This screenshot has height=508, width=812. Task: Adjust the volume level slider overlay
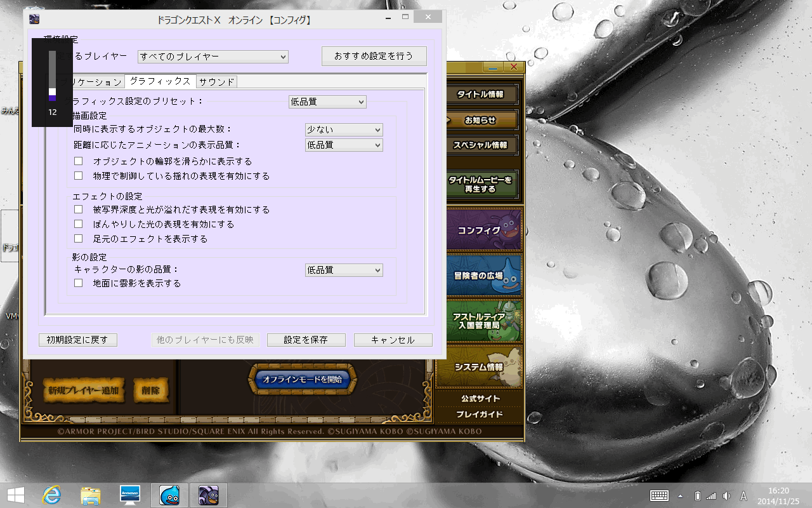(x=53, y=76)
